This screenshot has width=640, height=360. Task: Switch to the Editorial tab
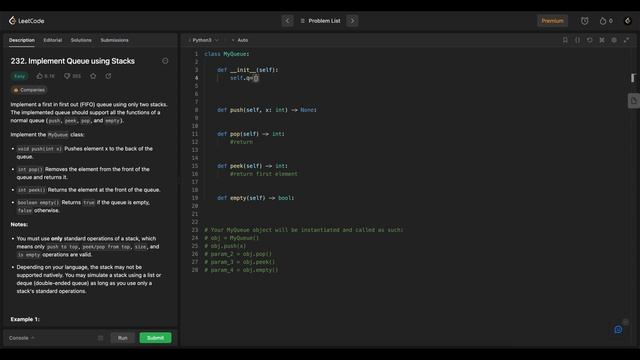click(x=53, y=40)
